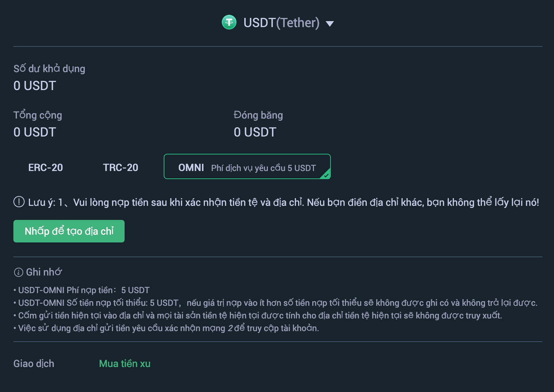This screenshot has height=392, width=554.
Task: Open the USDT(Tether) coin dropdown label
Action: 281,23
